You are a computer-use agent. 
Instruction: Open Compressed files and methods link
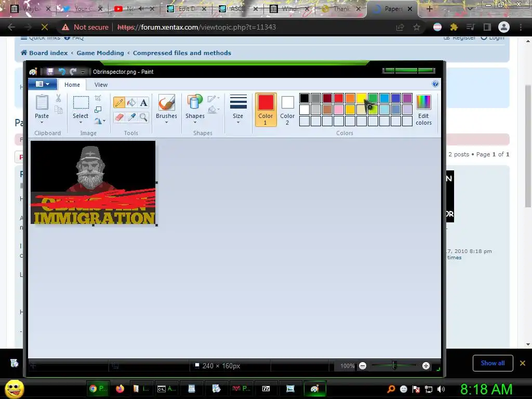coord(182,53)
